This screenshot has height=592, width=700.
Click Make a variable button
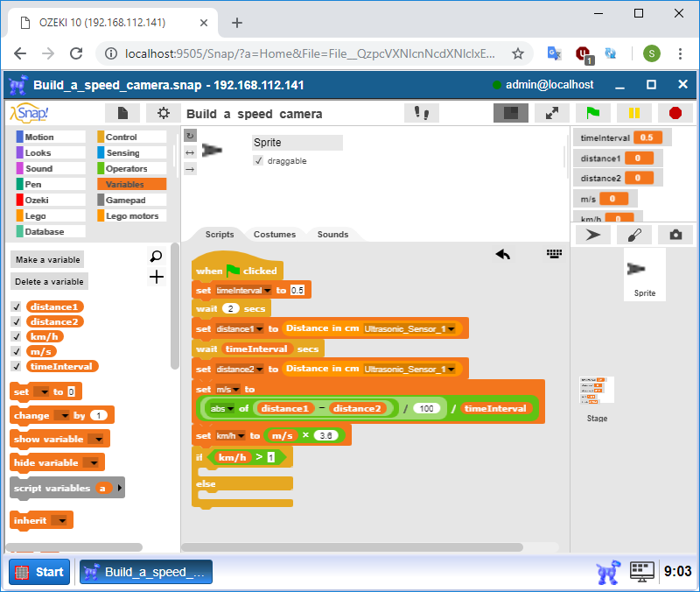click(x=47, y=259)
